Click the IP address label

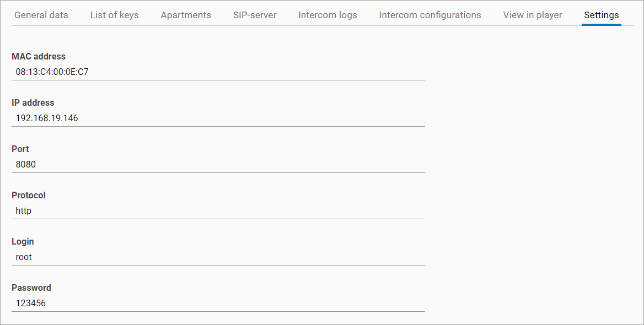pyautogui.click(x=33, y=102)
